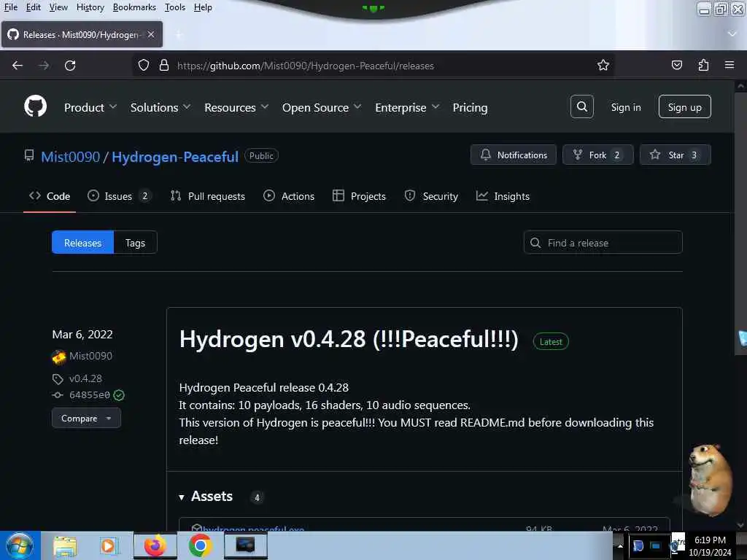Expand the Open Source navigation dropdown
Image resolution: width=747 pixels, height=560 pixels.
coord(322,108)
